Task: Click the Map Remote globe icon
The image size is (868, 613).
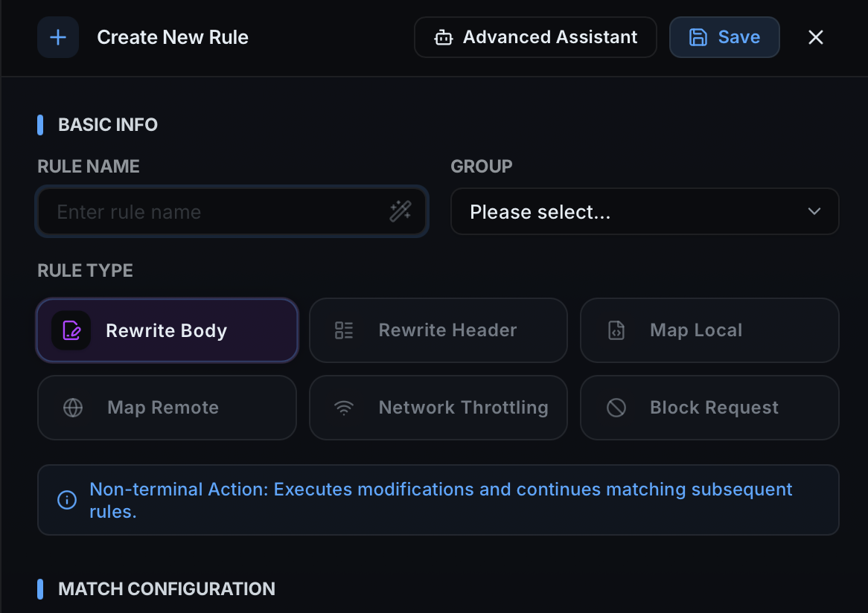Action: coord(71,407)
